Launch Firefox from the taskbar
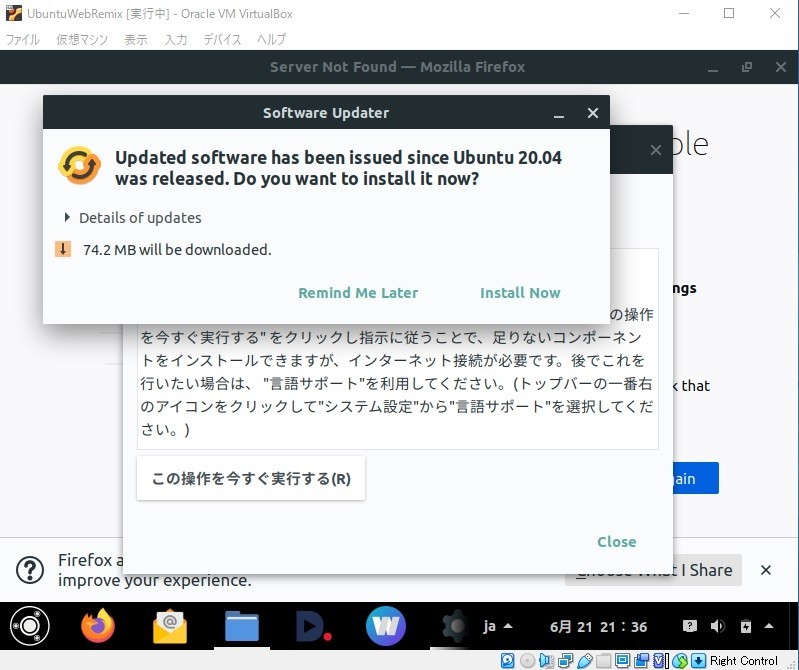Viewport: 799px width, 670px height. pos(98,626)
